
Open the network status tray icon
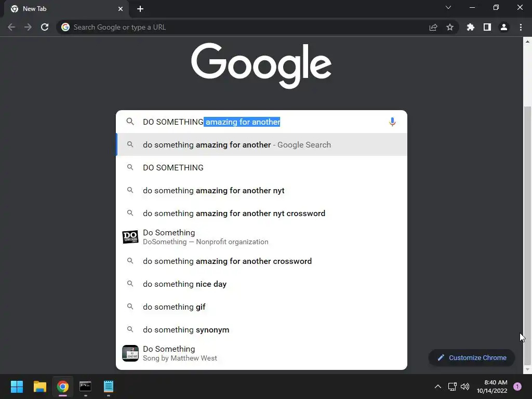(x=453, y=387)
